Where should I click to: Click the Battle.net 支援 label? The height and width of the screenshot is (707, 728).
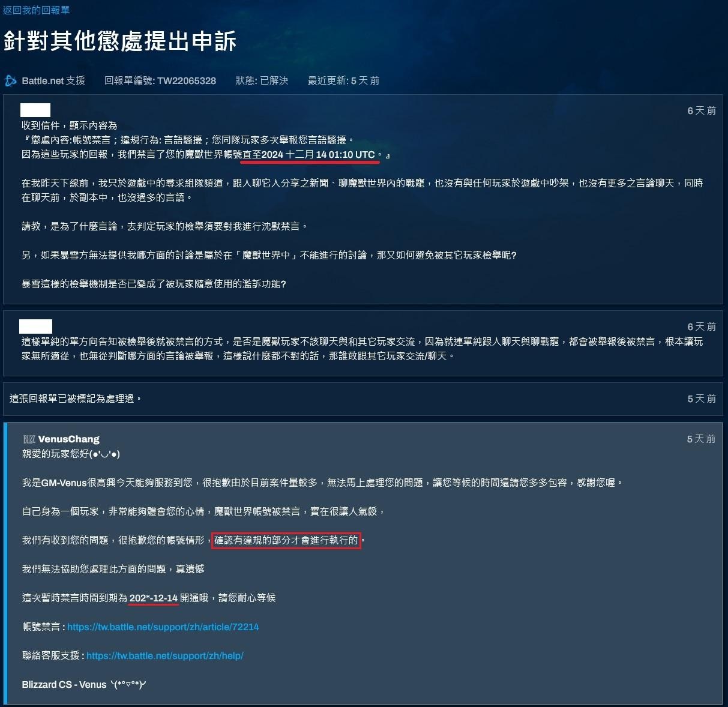(53, 80)
